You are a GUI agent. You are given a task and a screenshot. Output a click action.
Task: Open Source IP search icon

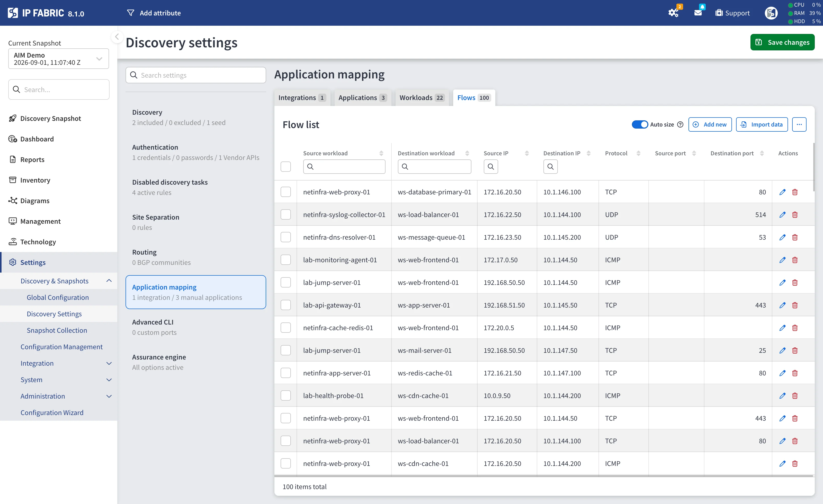(x=491, y=166)
